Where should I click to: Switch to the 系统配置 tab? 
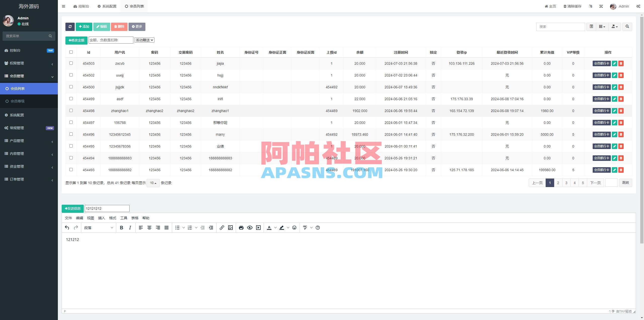[x=107, y=6]
